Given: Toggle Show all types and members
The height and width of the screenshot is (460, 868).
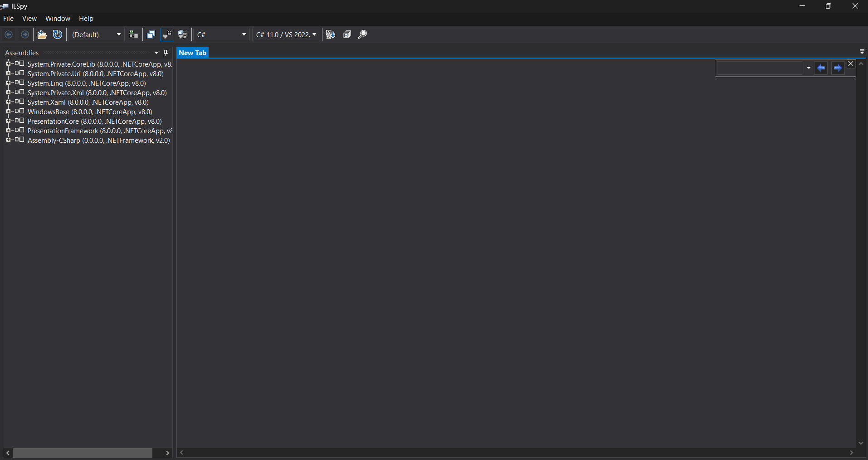Looking at the screenshot, I should tap(183, 34).
